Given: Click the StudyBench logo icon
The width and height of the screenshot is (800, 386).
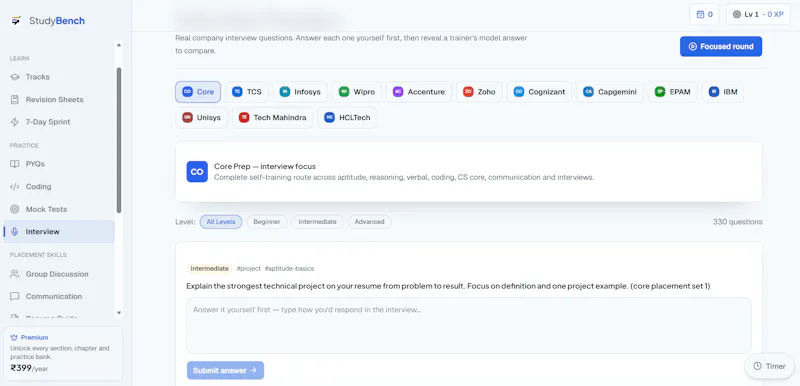Looking at the screenshot, I should pyautogui.click(x=16, y=21).
